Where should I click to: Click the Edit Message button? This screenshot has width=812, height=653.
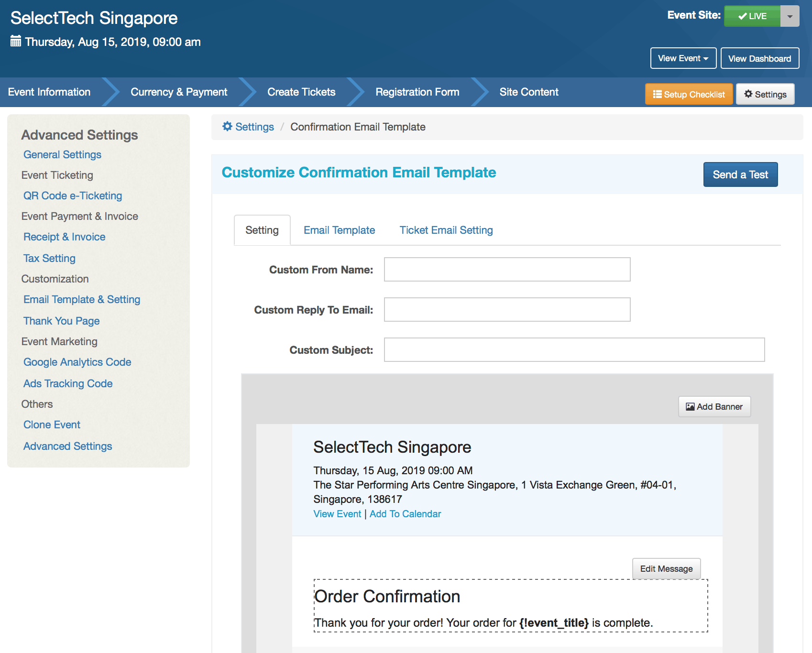(666, 568)
